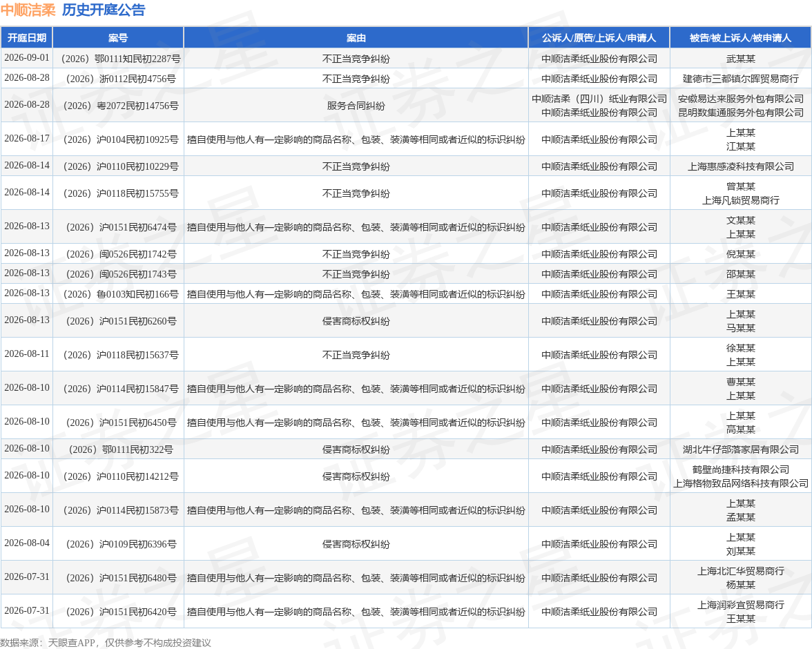The width and height of the screenshot is (812, 649).
Task: Click defendant 建德市三都镇尔晖贸易商行
Action: (x=740, y=79)
